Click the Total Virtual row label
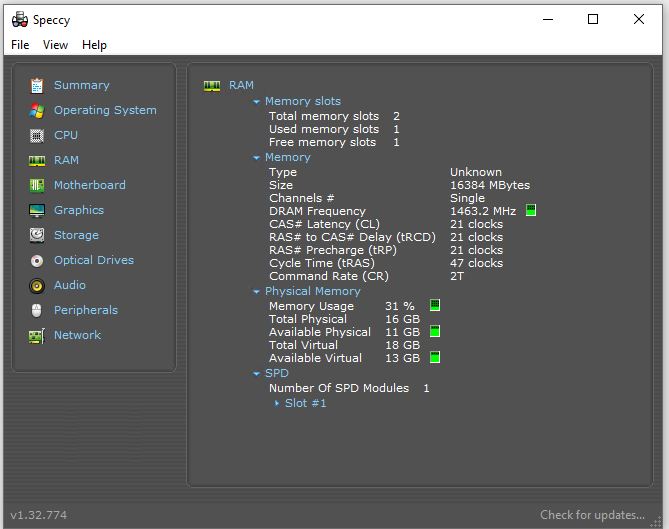 [303, 345]
